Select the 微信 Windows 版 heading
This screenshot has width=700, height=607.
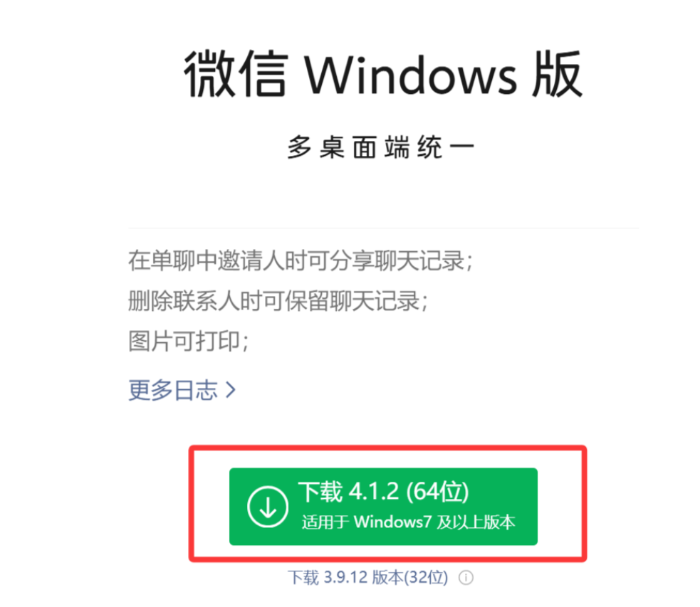(384, 74)
